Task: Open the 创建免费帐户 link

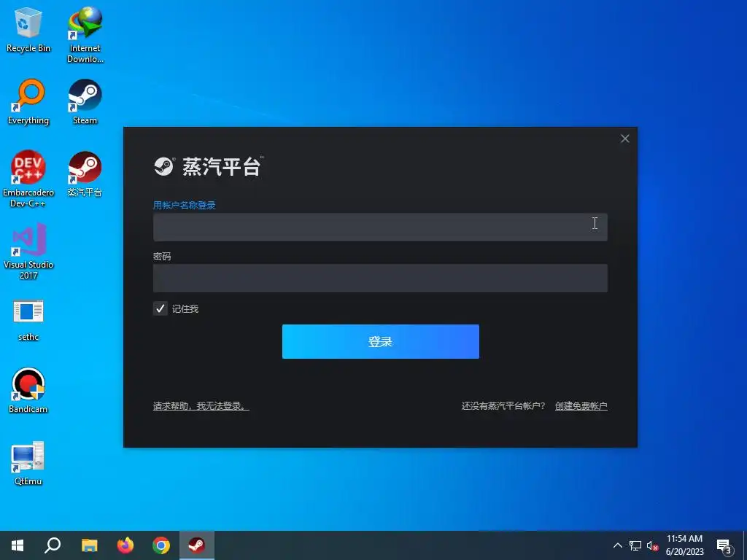Action: 581,406
